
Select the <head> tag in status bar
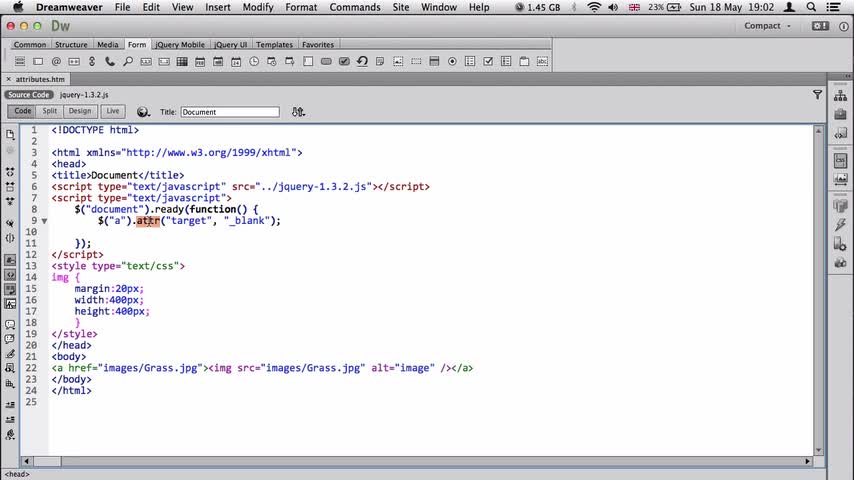tap(17, 475)
